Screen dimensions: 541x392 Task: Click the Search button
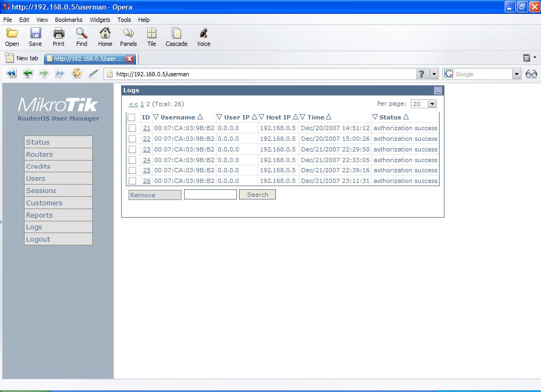[257, 195]
